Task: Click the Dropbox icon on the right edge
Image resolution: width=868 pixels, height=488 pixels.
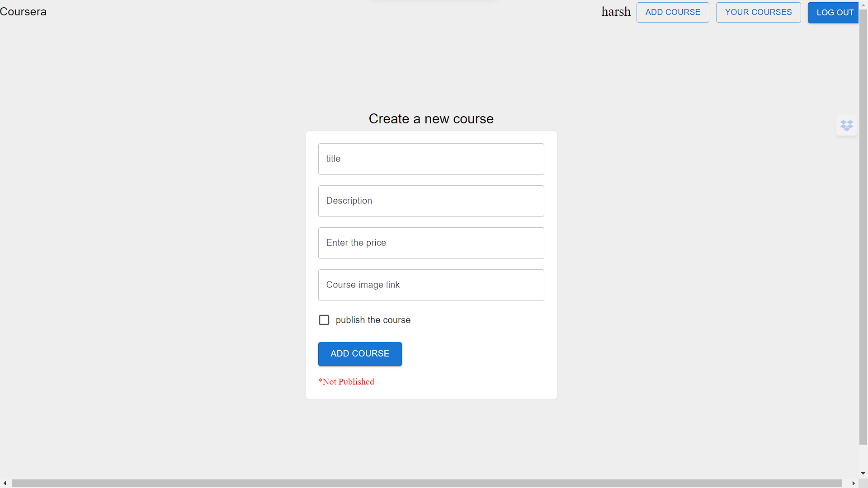Action: point(846,126)
